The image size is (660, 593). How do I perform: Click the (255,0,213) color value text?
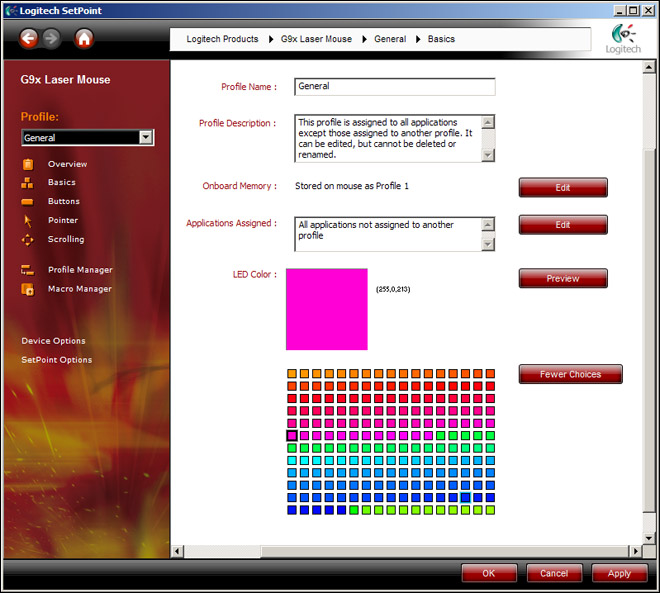[x=393, y=289]
